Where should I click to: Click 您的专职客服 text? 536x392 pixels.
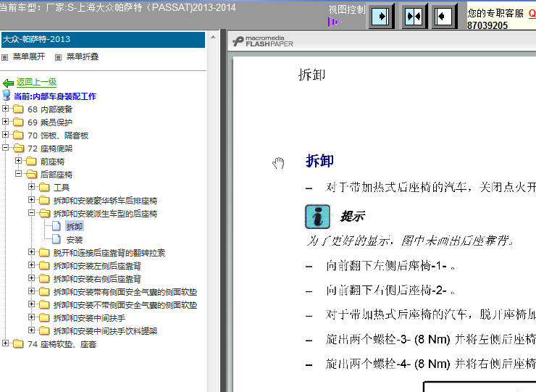(495, 13)
